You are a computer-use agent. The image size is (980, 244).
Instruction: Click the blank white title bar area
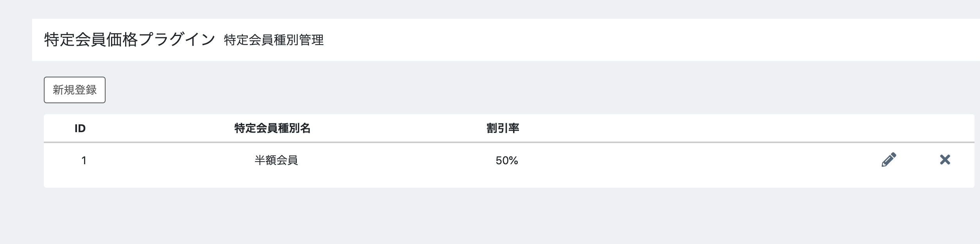tap(649, 40)
